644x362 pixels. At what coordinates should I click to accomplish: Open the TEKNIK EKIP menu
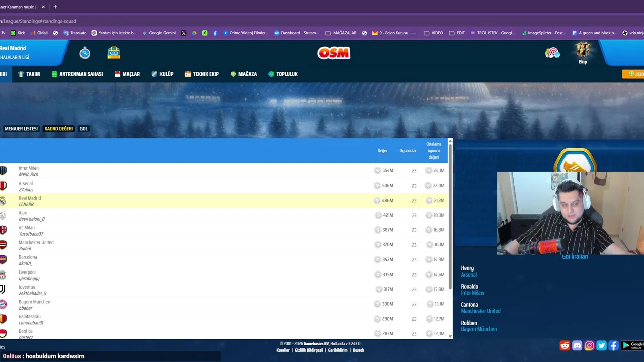click(201, 74)
